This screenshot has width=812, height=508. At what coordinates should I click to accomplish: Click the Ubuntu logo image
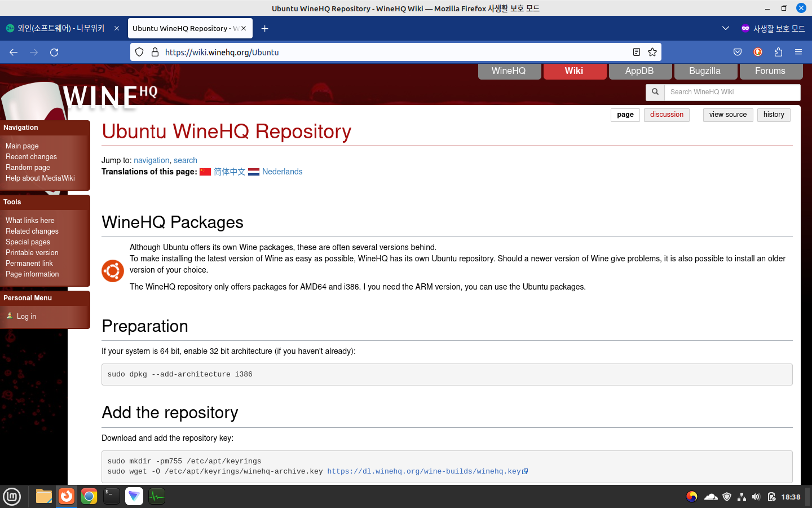click(113, 271)
